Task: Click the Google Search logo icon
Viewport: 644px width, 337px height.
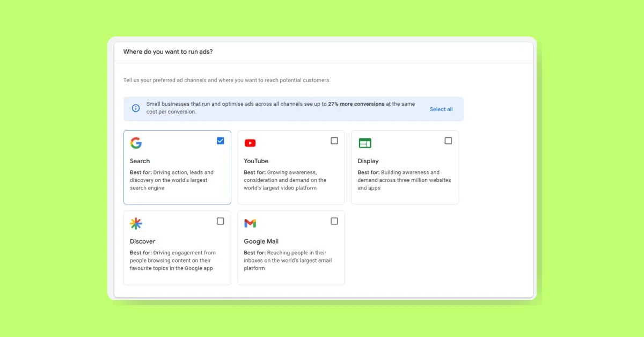Action: pos(136,143)
